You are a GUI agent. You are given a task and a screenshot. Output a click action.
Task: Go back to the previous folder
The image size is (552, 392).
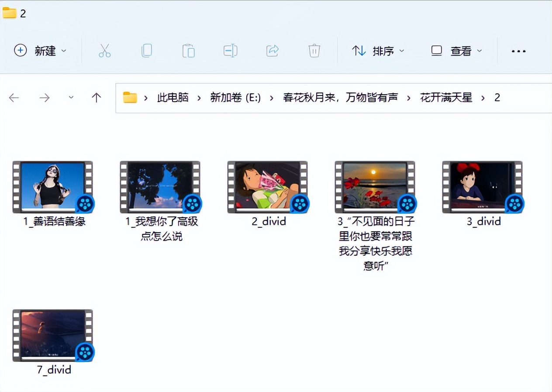pyautogui.click(x=14, y=97)
